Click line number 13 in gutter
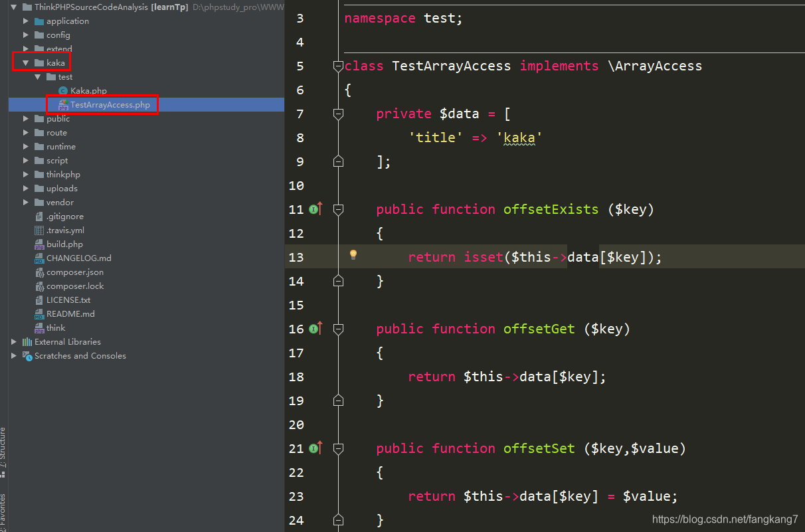This screenshot has height=532, width=805. [296, 257]
